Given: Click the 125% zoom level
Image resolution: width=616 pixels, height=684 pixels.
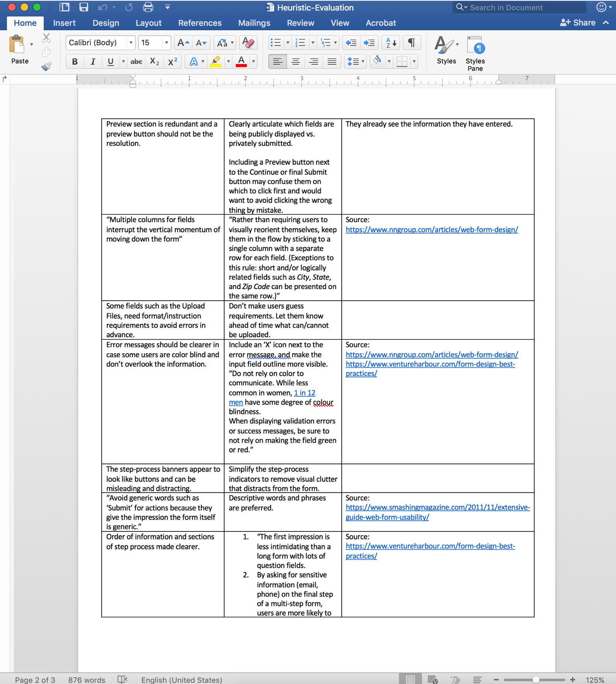Looking at the screenshot, I should (x=595, y=680).
